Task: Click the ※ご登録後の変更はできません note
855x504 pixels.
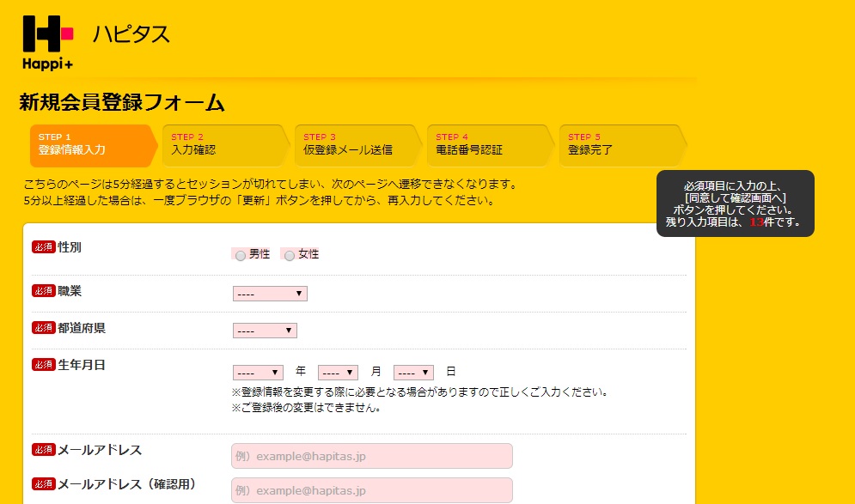Action: coord(306,408)
